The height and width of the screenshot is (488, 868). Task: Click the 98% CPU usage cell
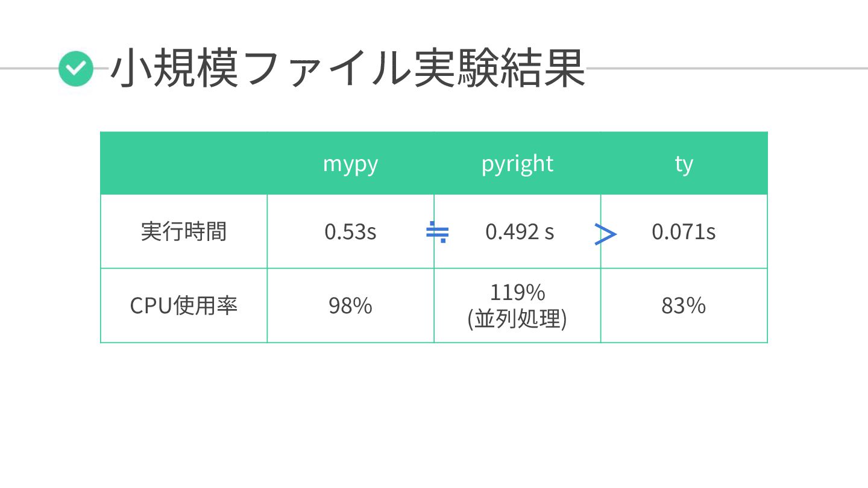(x=350, y=305)
